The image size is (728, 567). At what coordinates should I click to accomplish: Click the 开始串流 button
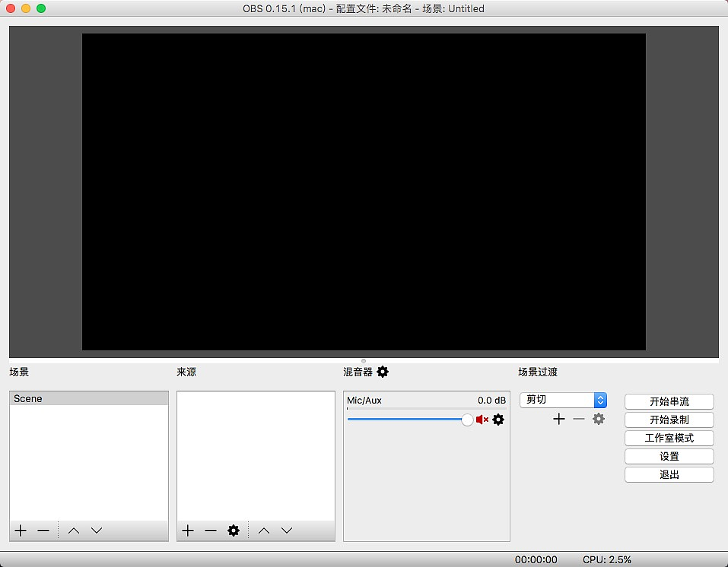(669, 401)
